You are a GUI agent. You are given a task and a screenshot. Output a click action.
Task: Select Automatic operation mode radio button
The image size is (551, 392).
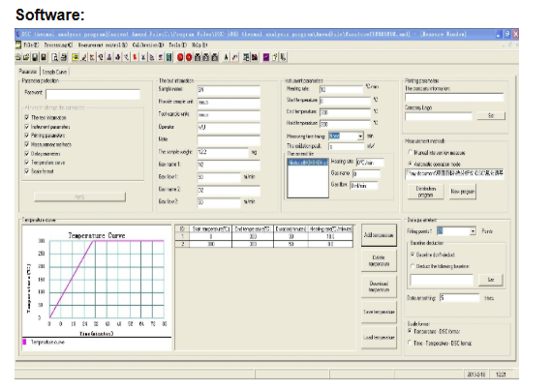[x=410, y=164]
